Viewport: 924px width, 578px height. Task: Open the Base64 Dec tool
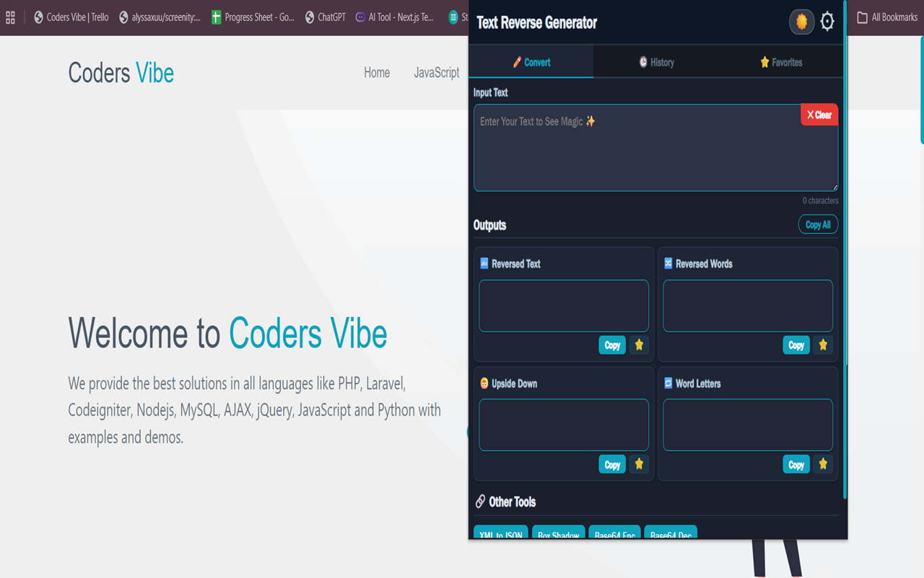[x=671, y=533]
